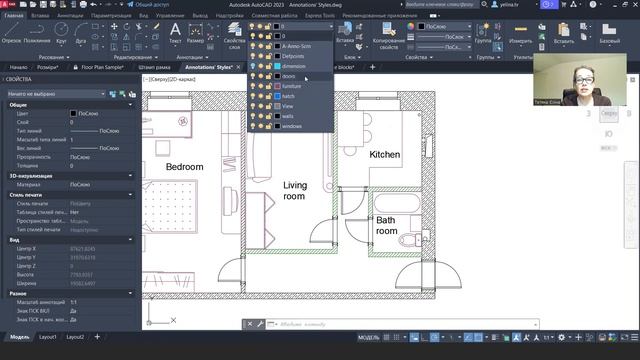Click the Plot printer icon in quick access toolbar
Viewport: 640px width, 360px height.
click(x=83, y=4)
